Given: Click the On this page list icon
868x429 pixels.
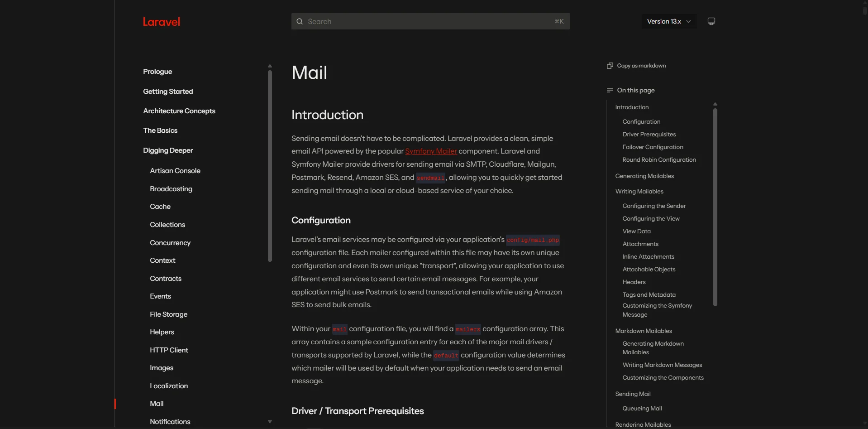Looking at the screenshot, I should coord(610,90).
